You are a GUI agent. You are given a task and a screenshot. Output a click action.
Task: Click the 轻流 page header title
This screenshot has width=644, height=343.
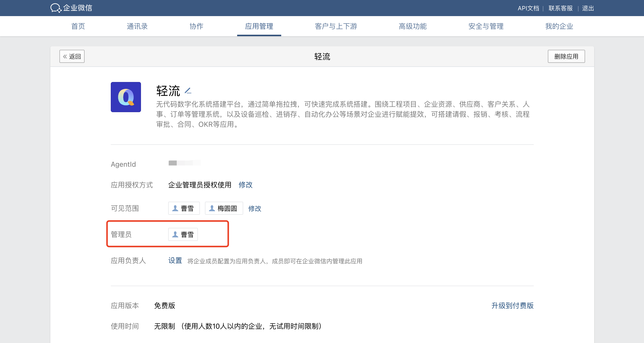[x=322, y=57]
